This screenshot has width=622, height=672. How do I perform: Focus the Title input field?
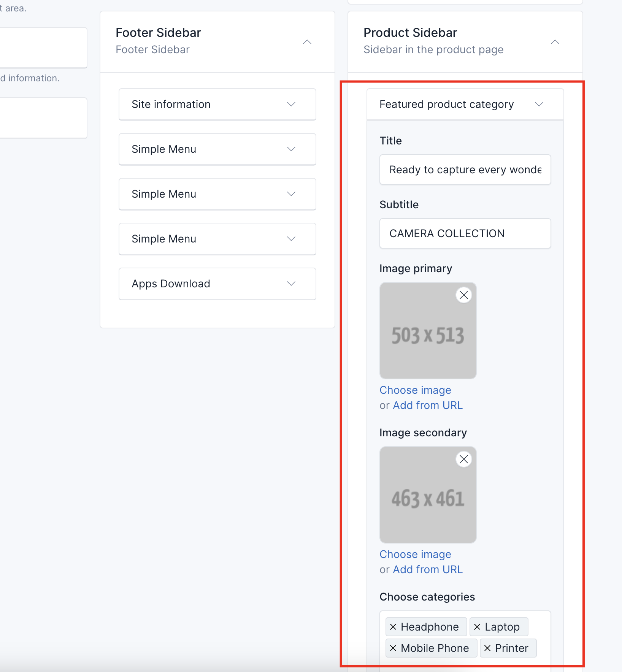coord(465,170)
